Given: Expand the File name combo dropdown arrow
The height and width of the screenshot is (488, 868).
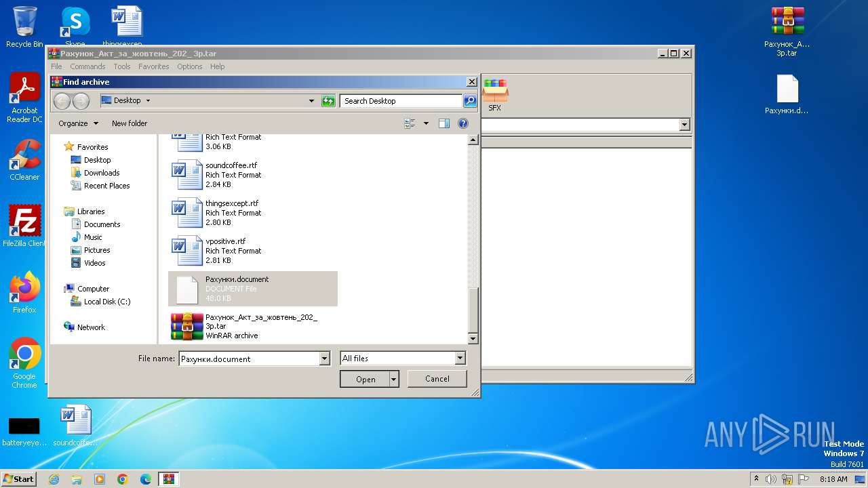Looking at the screenshot, I should (x=325, y=359).
